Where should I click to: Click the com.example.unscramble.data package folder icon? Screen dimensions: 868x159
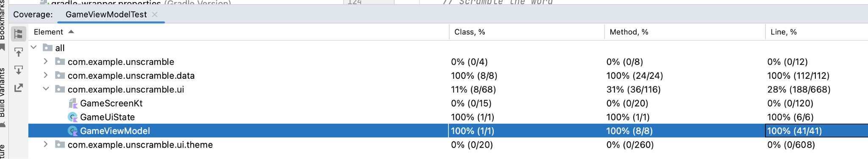[x=60, y=75]
